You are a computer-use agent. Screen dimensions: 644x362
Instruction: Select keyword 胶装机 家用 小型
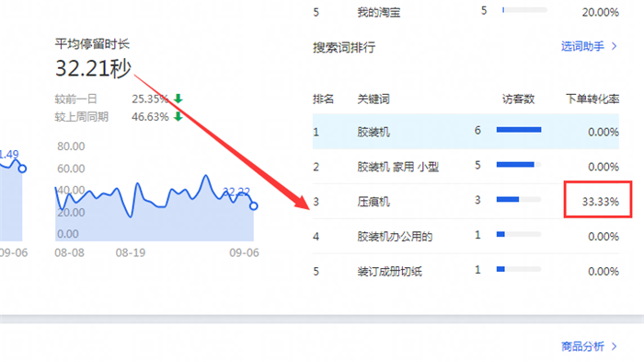click(397, 167)
